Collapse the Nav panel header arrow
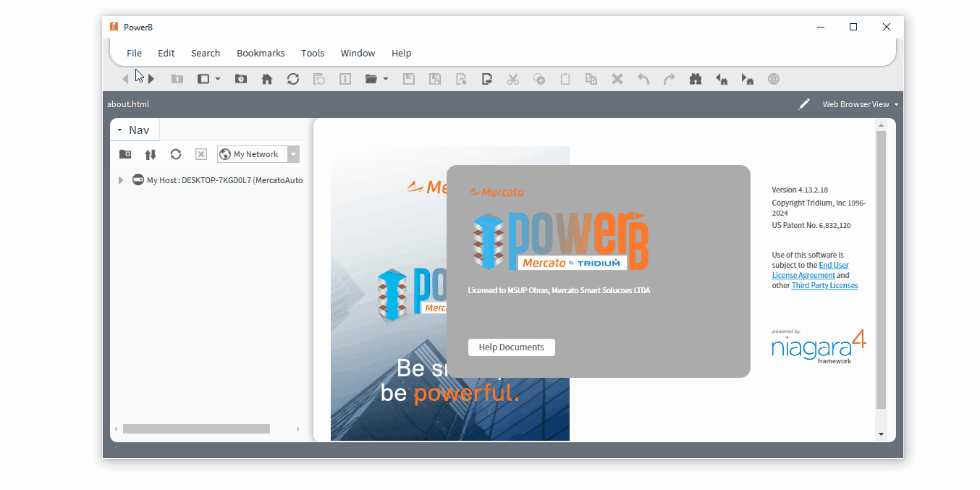 click(x=119, y=130)
